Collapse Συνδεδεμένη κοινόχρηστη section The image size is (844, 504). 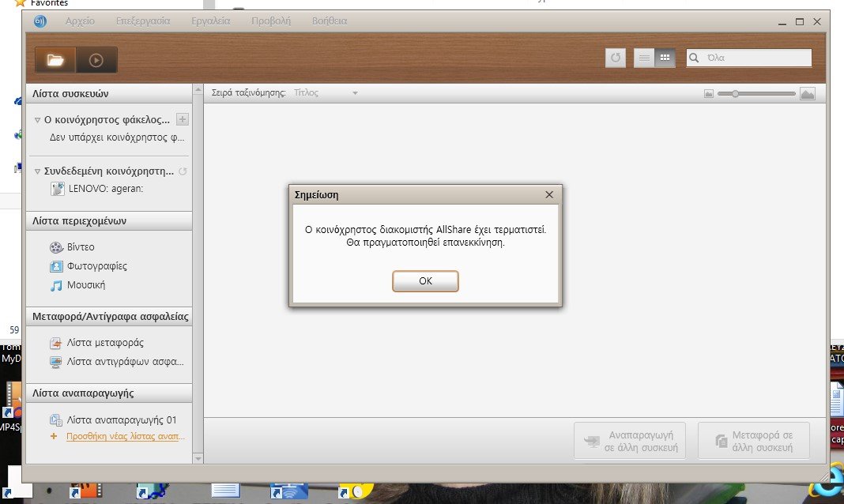(x=37, y=171)
